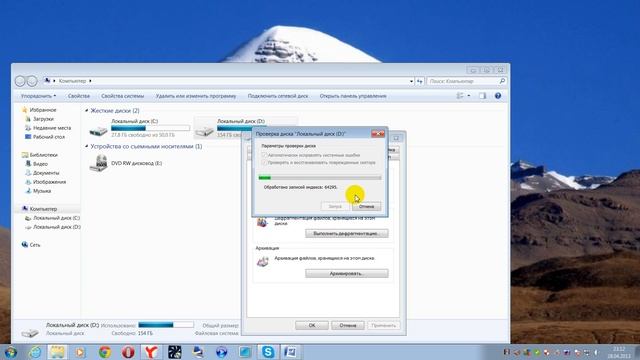Image resolution: width=640 pixels, height=360 pixels.
Task: Launch Google Chrome from the taskbar
Action: click(x=104, y=352)
